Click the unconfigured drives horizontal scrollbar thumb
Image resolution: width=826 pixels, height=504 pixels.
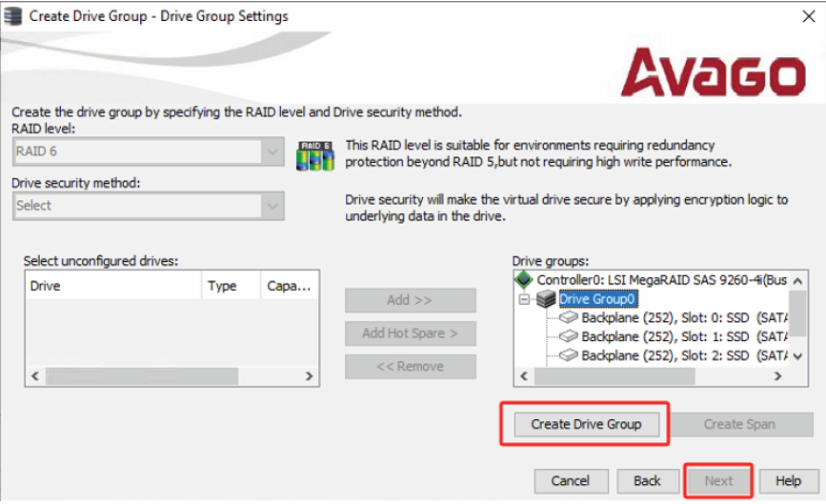142,376
